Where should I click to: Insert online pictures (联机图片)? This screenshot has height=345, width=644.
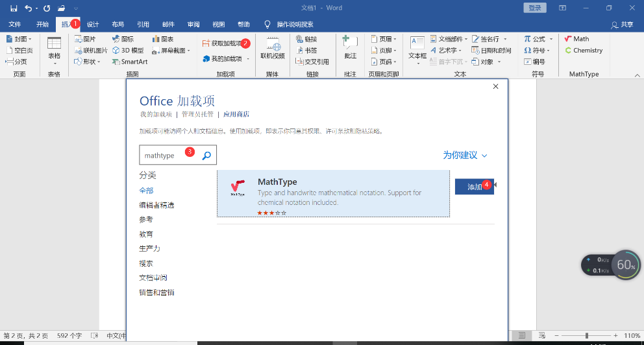coord(91,51)
